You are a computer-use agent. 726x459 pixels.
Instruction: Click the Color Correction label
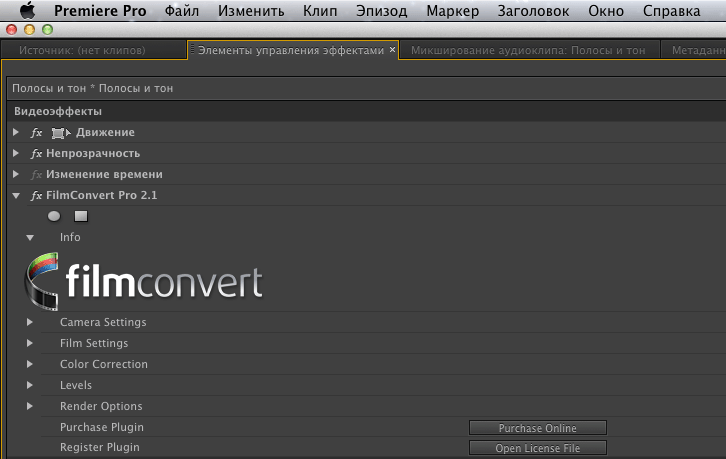click(x=104, y=364)
